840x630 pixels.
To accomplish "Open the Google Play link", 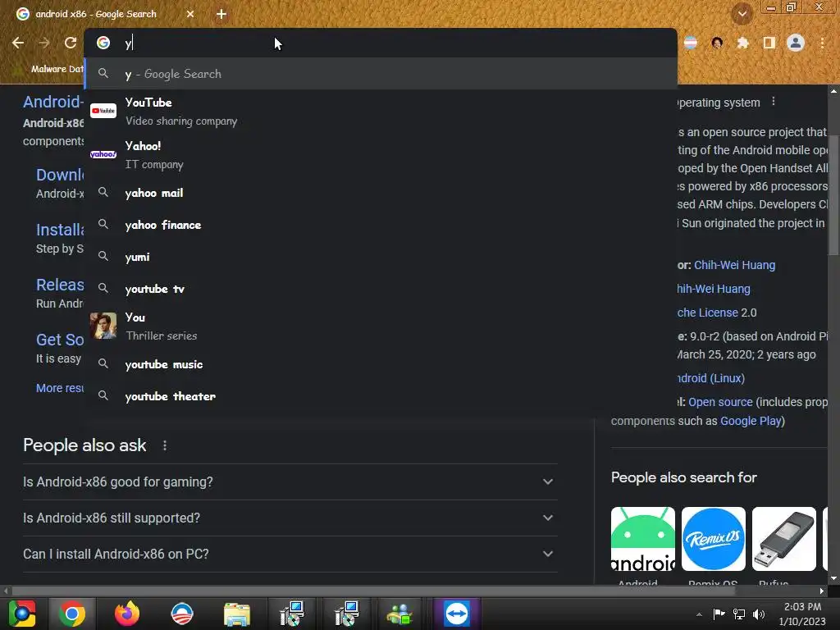I will [751, 421].
